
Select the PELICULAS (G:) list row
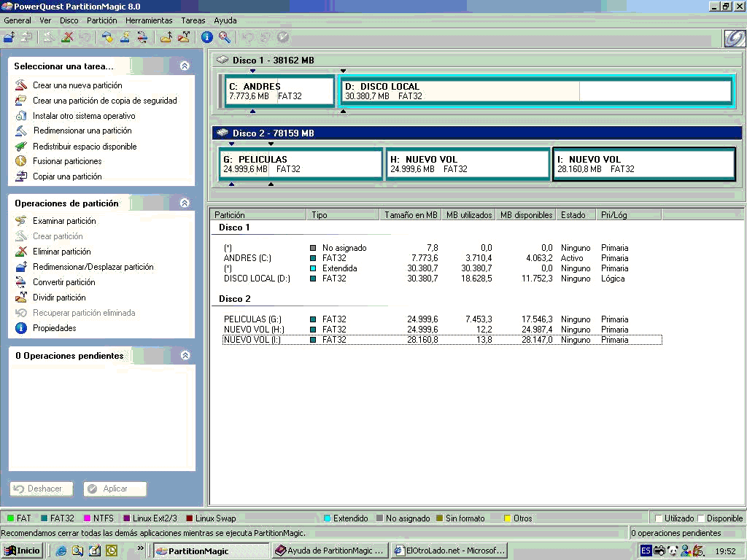point(442,319)
